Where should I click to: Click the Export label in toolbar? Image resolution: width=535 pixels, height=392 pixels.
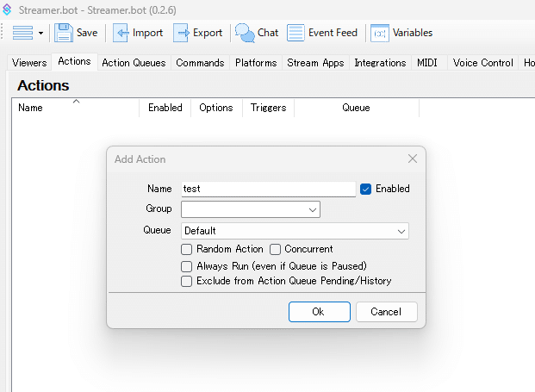(208, 33)
